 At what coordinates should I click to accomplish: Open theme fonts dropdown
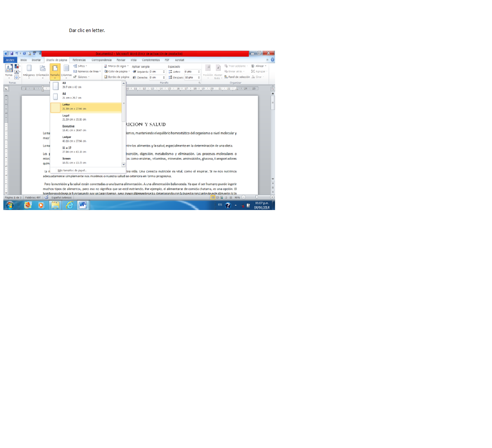[17, 72]
